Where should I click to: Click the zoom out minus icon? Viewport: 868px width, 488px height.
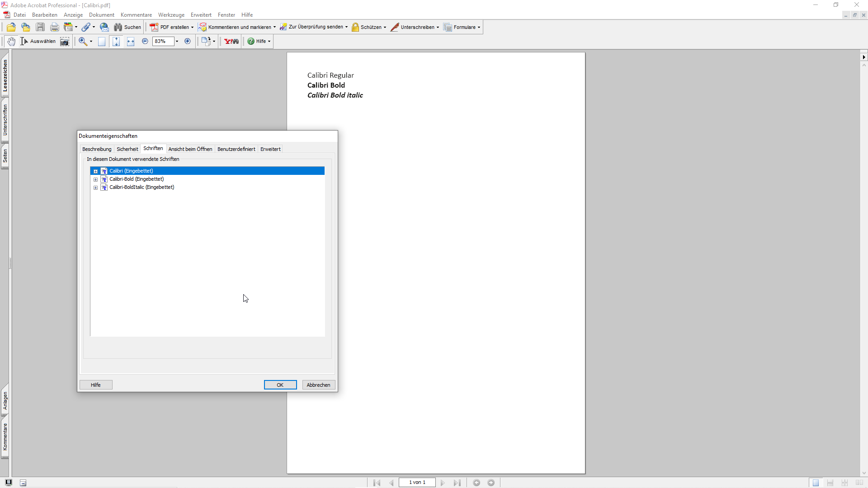pos(145,41)
